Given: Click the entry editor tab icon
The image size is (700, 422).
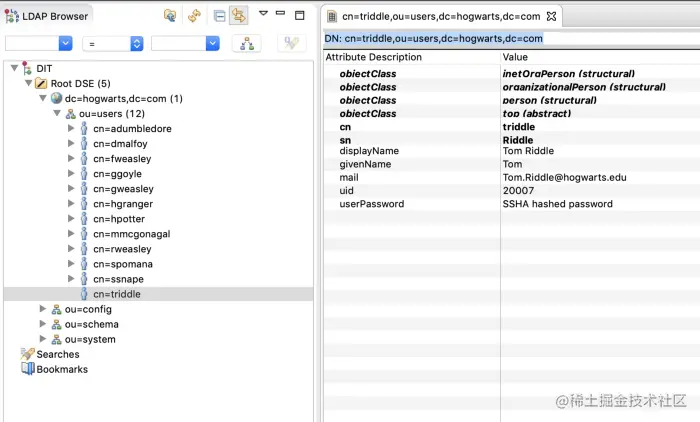Looking at the screenshot, I should tap(332, 17).
